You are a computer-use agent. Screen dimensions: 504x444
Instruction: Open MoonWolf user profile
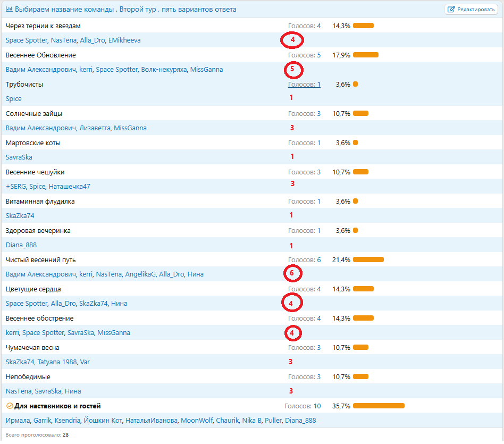tap(197, 421)
